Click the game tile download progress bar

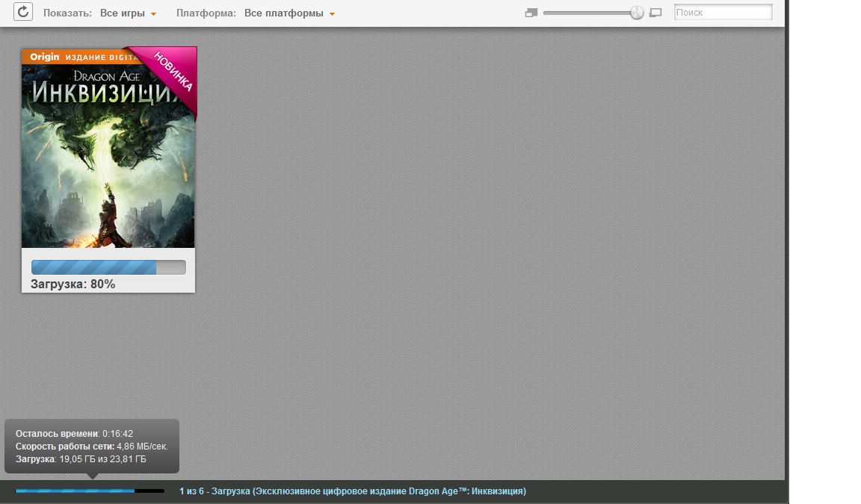click(x=108, y=267)
